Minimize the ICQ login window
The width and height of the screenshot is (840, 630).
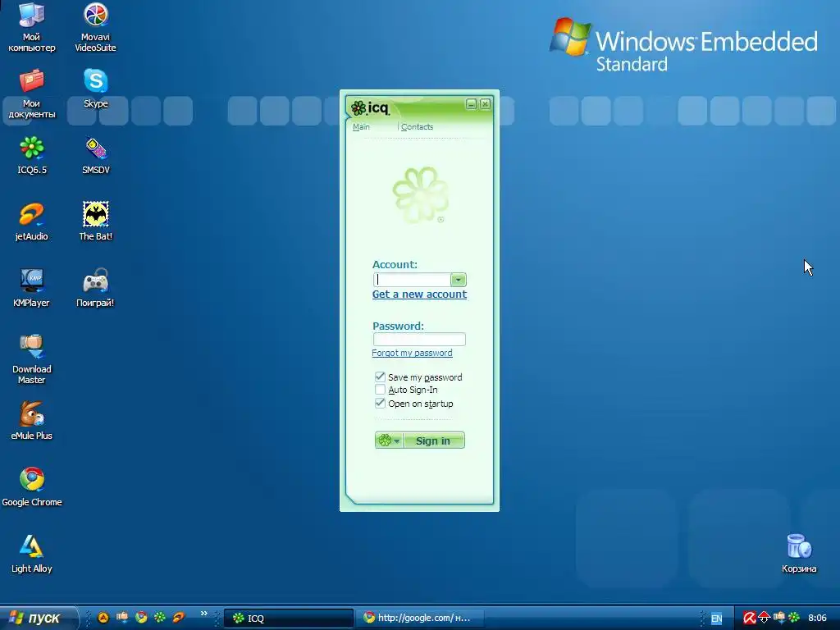point(472,104)
